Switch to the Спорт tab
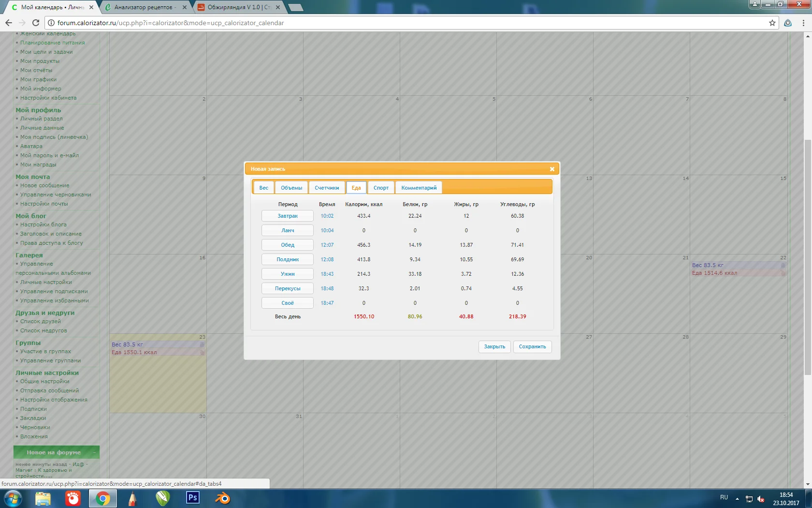This screenshot has height=508, width=812. coord(381,188)
